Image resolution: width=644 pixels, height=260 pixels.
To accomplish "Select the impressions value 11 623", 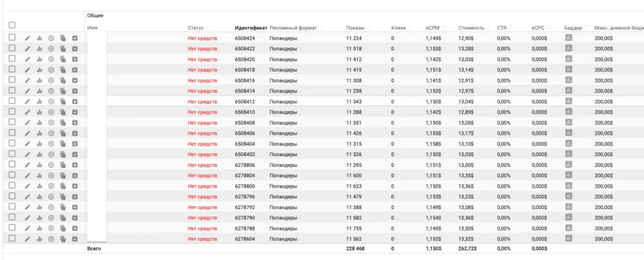I will coord(355,186).
